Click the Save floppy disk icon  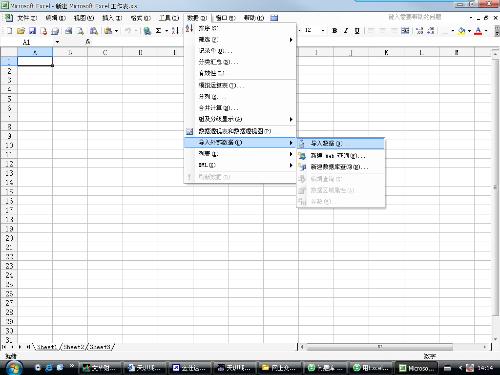(x=32, y=31)
